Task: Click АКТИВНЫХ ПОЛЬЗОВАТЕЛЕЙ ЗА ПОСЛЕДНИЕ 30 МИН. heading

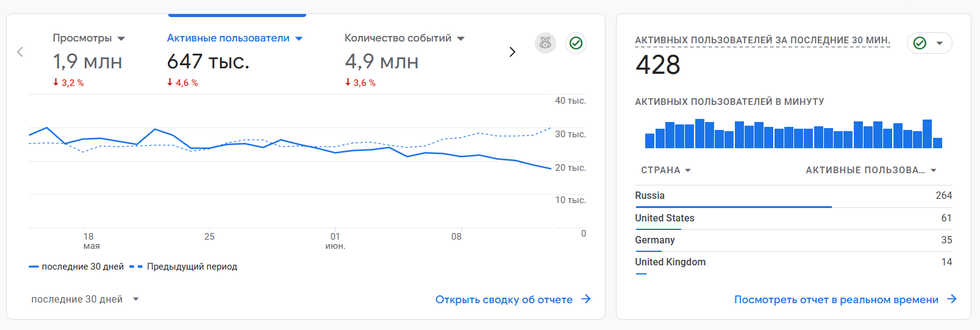Action: 762,40
